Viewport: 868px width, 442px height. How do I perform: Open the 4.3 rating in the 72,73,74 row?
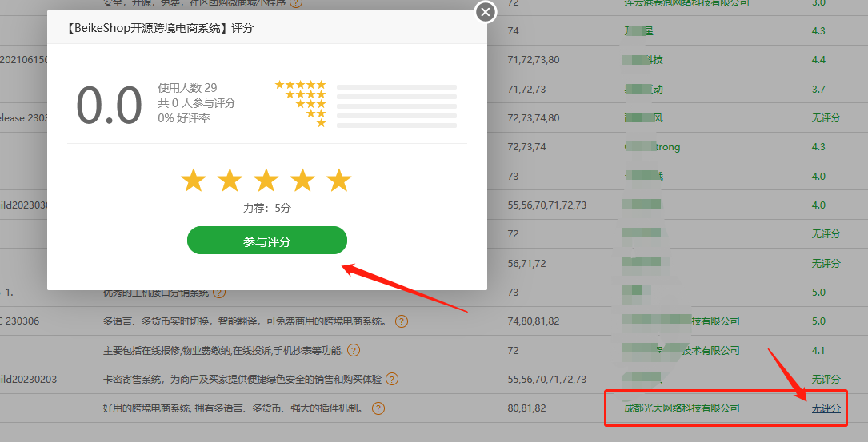pos(818,147)
